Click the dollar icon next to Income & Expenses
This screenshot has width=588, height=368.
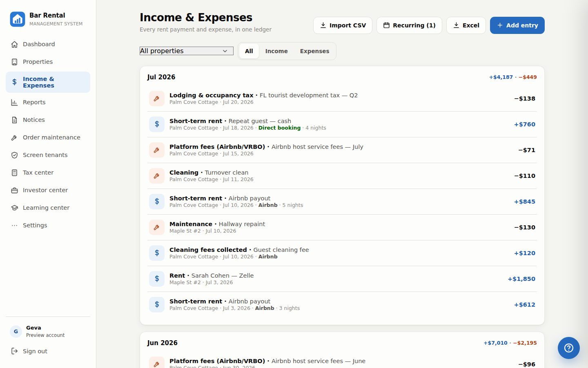pyautogui.click(x=14, y=82)
